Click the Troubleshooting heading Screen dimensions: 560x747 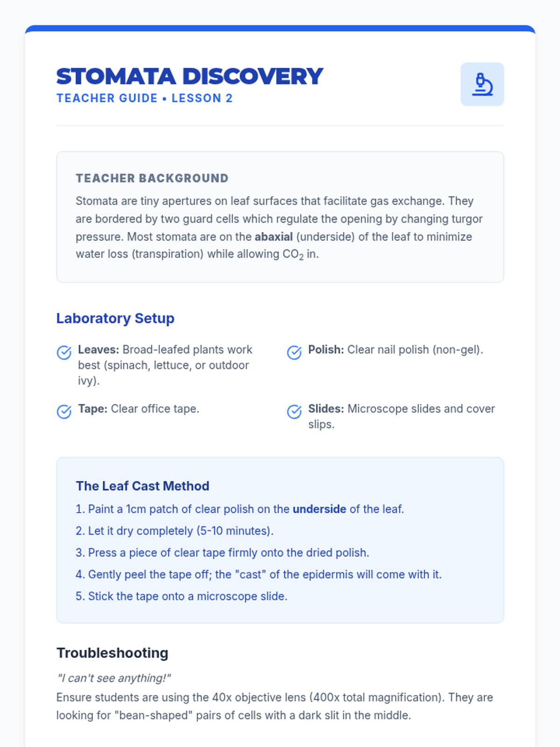point(112,653)
